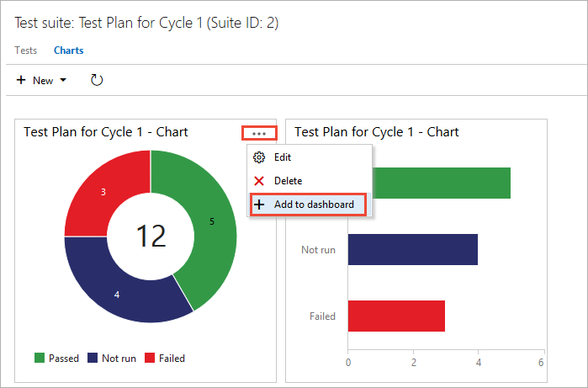Click the navy Not run bar
588x388 pixels.
click(412, 250)
